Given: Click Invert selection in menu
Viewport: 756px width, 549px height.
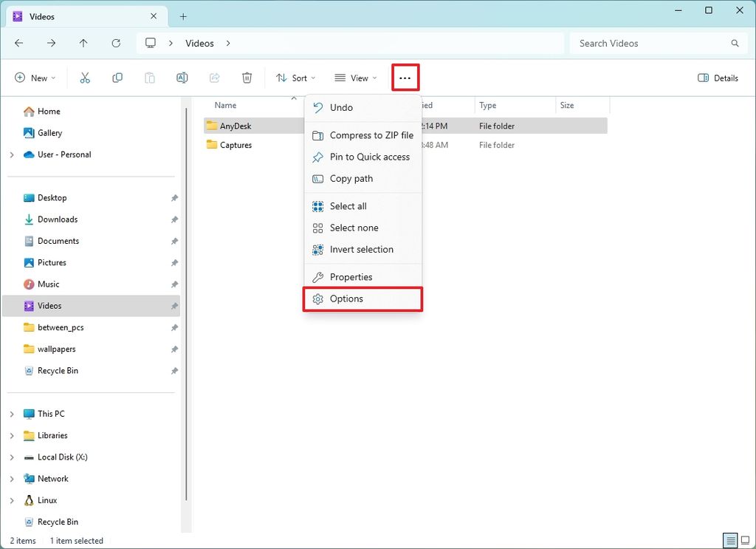Looking at the screenshot, I should pyautogui.click(x=363, y=250).
